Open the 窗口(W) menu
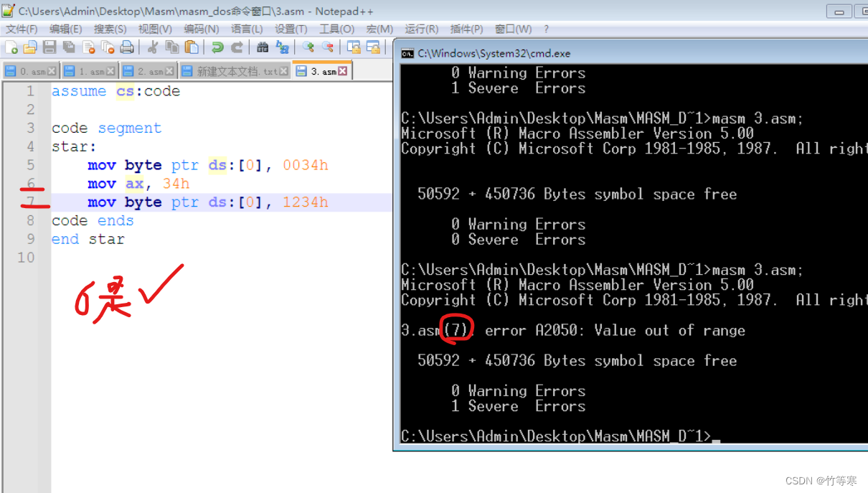868x493 pixels. pos(513,29)
